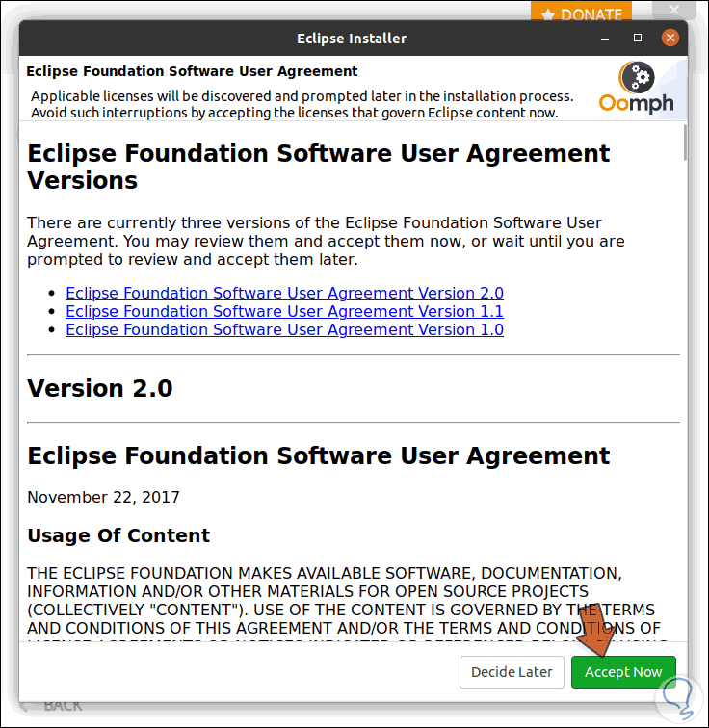Choose Decide Later button
Viewport: 709px width, 728px height.
(512, 672)
